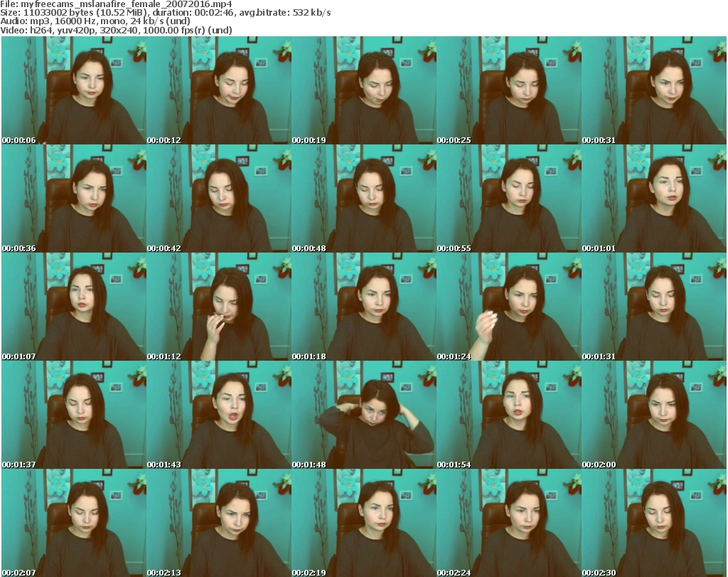Screen dimensions: 728x577
Task: Open the thumbnail at 00:01:07
Action: (x=74, y=307)
